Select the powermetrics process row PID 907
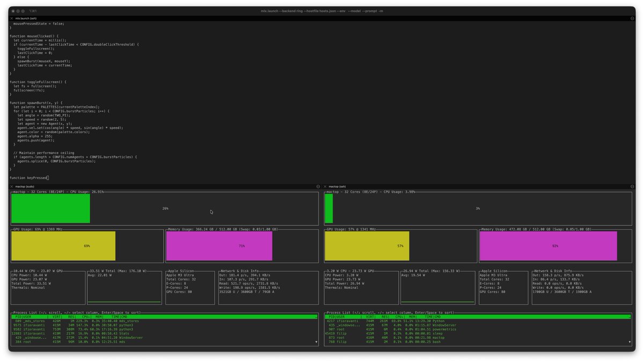The image size is (644, 362). (x=477, y=329)
